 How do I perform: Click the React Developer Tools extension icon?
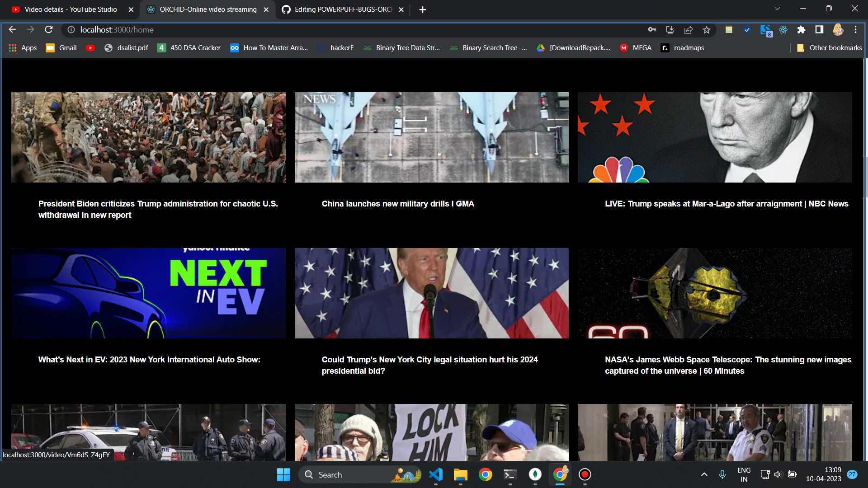[783, 30]
